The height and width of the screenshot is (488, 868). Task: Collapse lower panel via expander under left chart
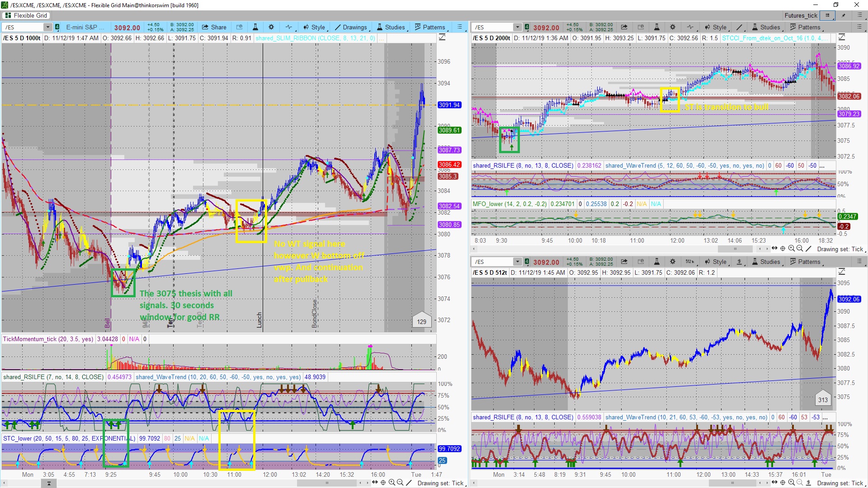(x=49, y=483)
